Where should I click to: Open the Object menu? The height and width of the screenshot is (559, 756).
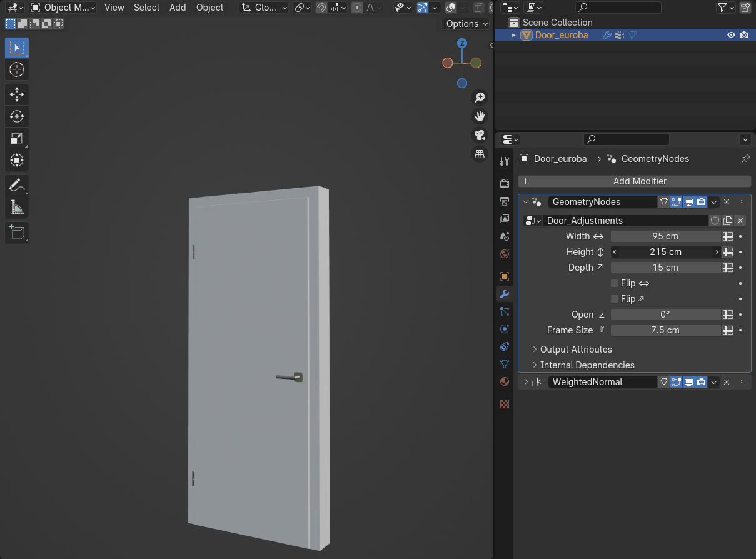coord(210,8)
